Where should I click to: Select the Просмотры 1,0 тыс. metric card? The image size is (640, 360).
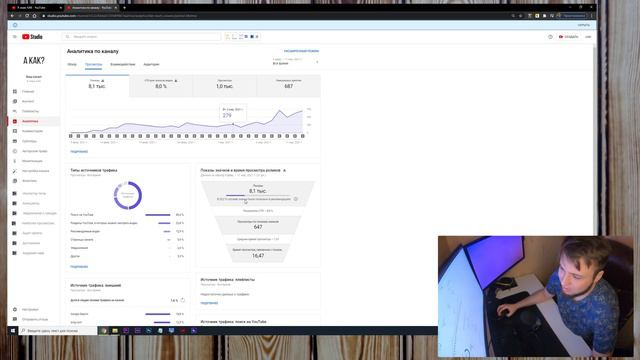[224, 86]
